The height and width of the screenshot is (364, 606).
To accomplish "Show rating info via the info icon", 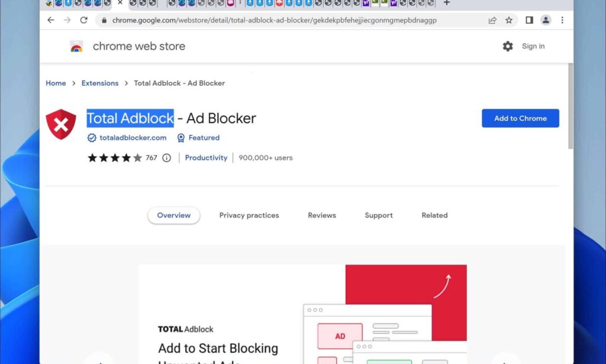I will [166, 157].
